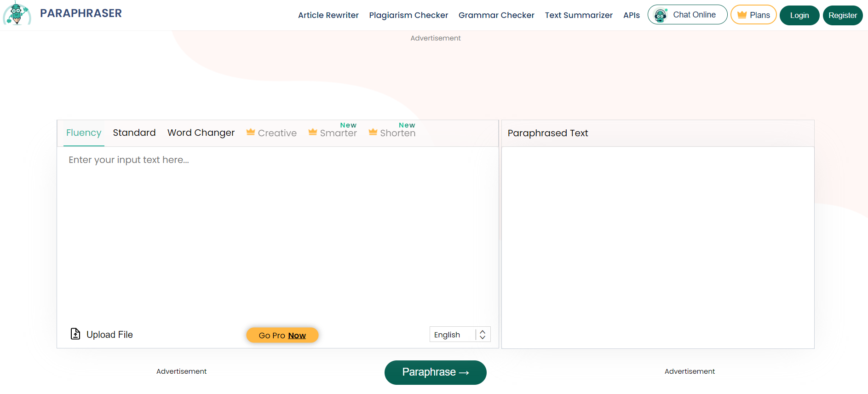Open the Text Summarizer tool
Viewport: 868px width, 394px height.
579,15
